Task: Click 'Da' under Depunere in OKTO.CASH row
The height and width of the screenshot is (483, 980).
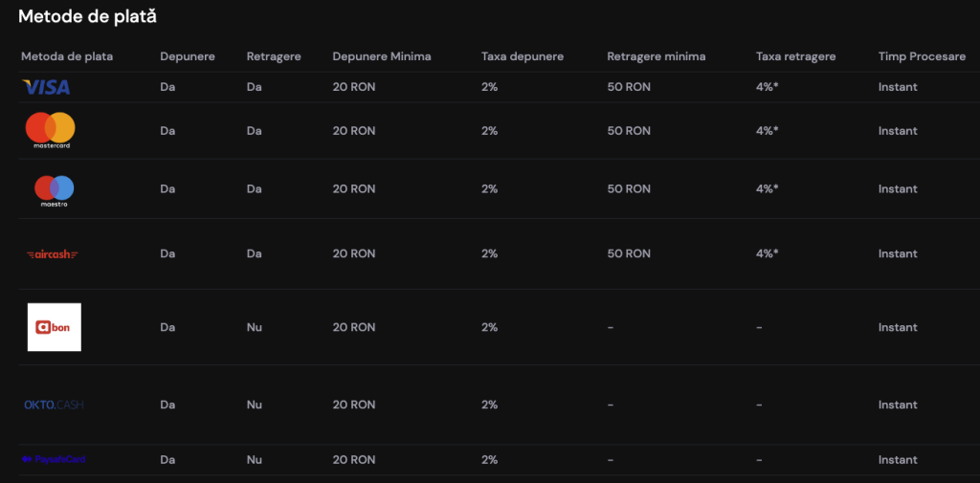Action: tap(167, 405)
